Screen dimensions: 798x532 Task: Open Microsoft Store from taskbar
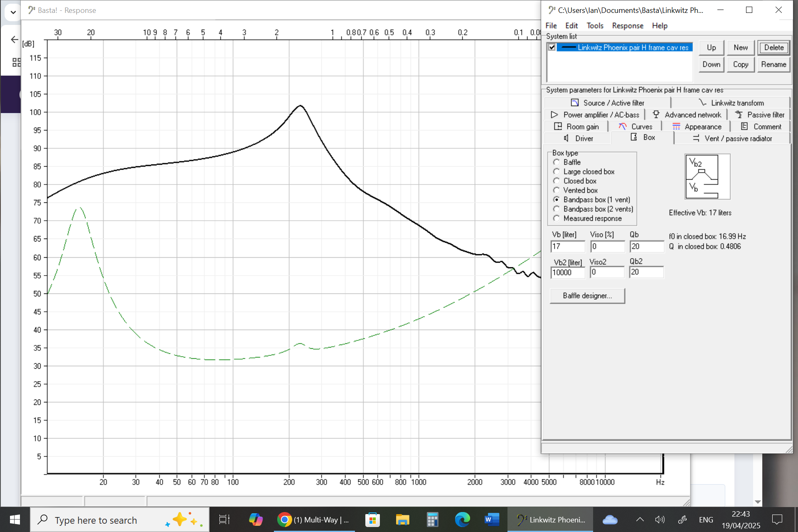coord(372,520)
